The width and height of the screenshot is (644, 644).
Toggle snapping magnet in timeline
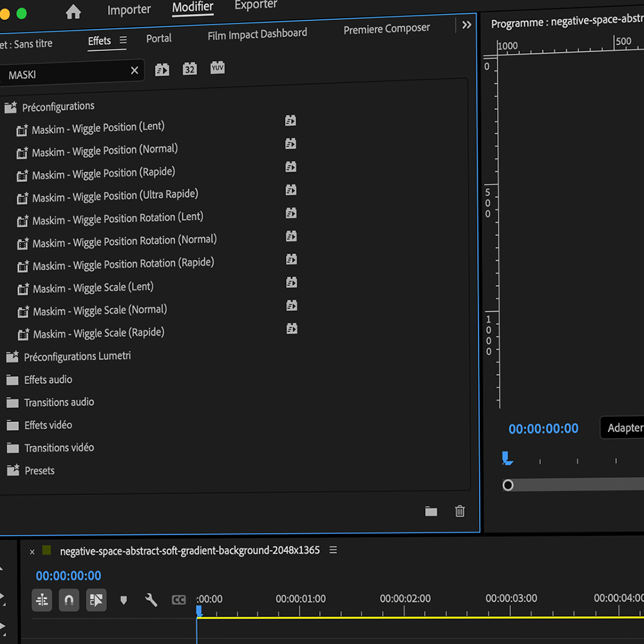(69, 600)
